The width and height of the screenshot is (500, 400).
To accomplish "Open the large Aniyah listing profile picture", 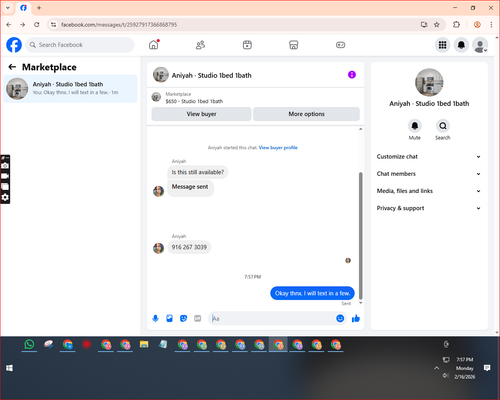I will (x=429, y=82).
